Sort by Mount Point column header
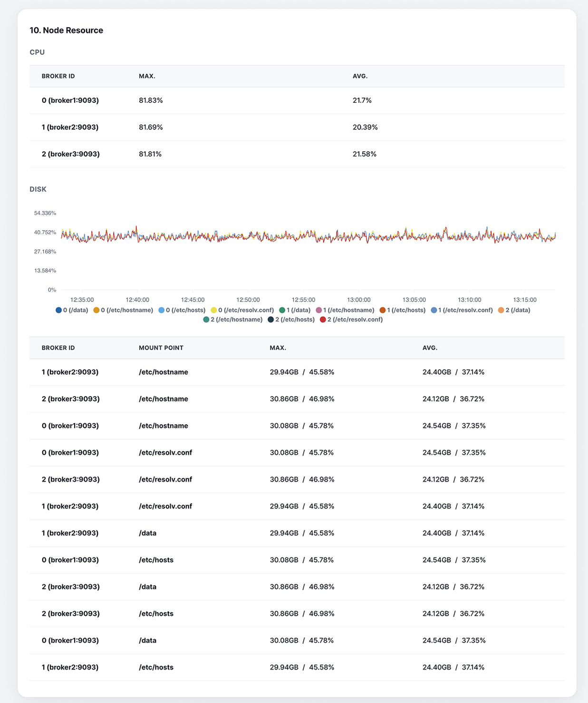The image size is (588, 703). pos(161,348)
